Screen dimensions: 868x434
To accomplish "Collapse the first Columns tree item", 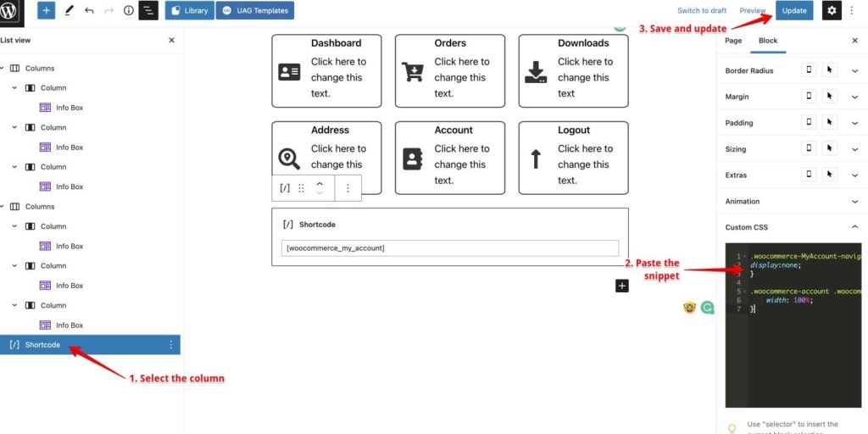I will coord(3,68).
